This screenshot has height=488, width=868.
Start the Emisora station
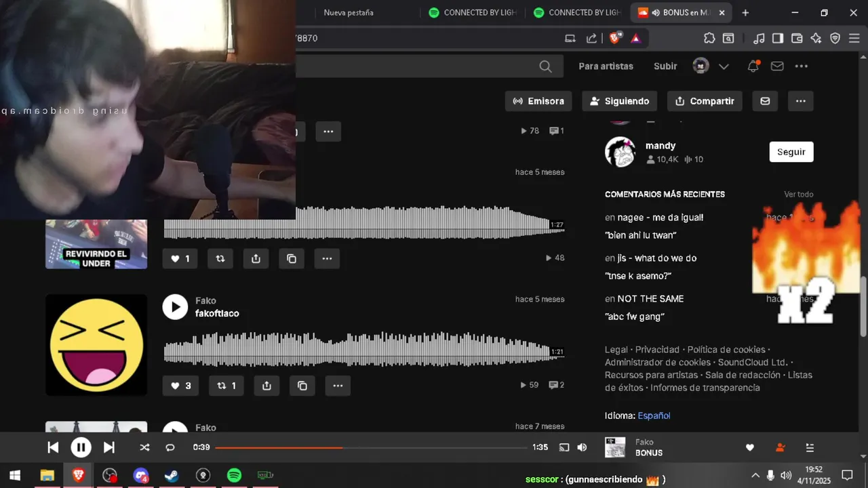(x=538, y=101)
